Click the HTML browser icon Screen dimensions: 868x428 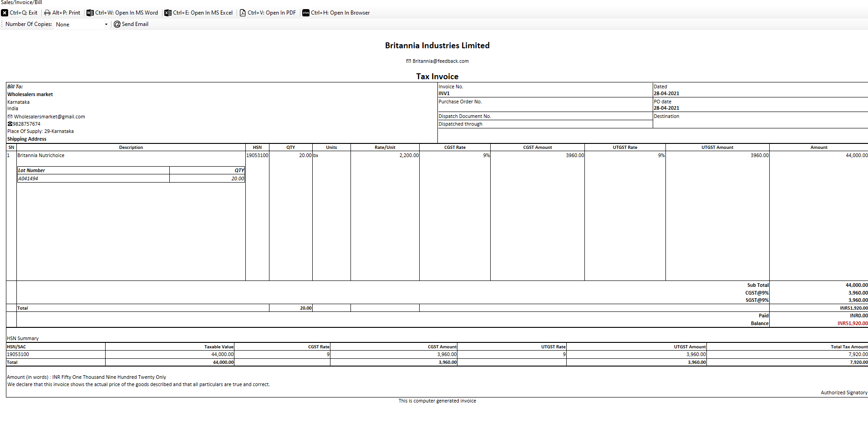point(306,13)
